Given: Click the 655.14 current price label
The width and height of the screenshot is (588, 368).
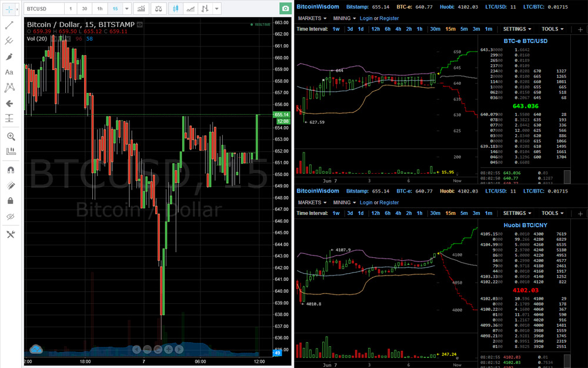Looking at the screenshot, I should [282, 115].
